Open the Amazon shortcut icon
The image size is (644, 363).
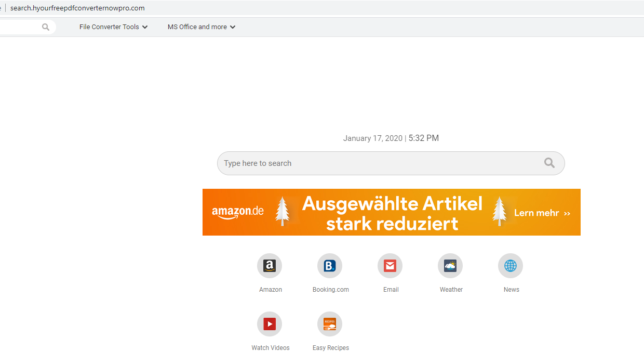click(270, 266)
